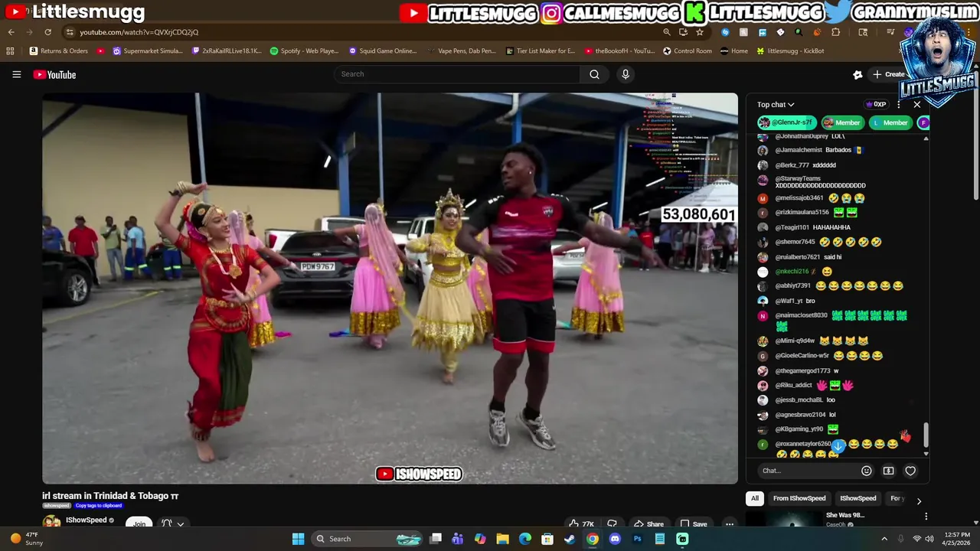
Task: Open the browser apps grid in bookmarks bar
Action: click(10, 51)
